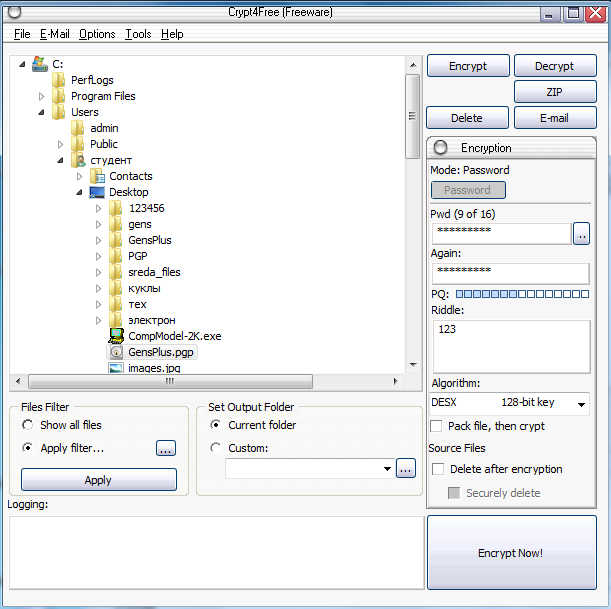611x609 pixels.
Task: Click the Delete button
Action: point(467,117)
